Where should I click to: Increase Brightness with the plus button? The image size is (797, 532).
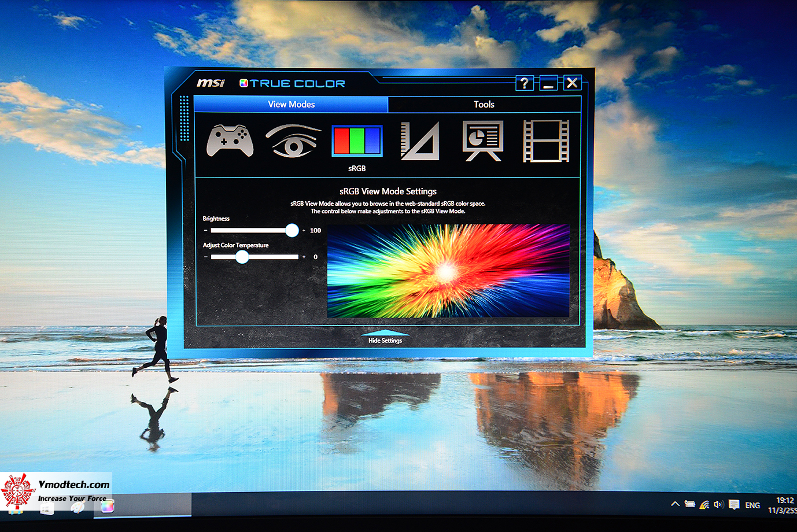[x=304, y=230]
